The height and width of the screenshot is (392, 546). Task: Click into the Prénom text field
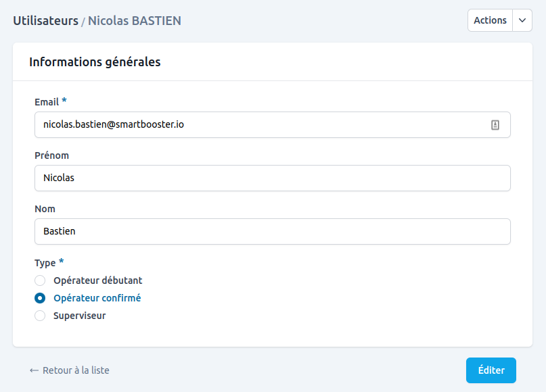point(272,178)
